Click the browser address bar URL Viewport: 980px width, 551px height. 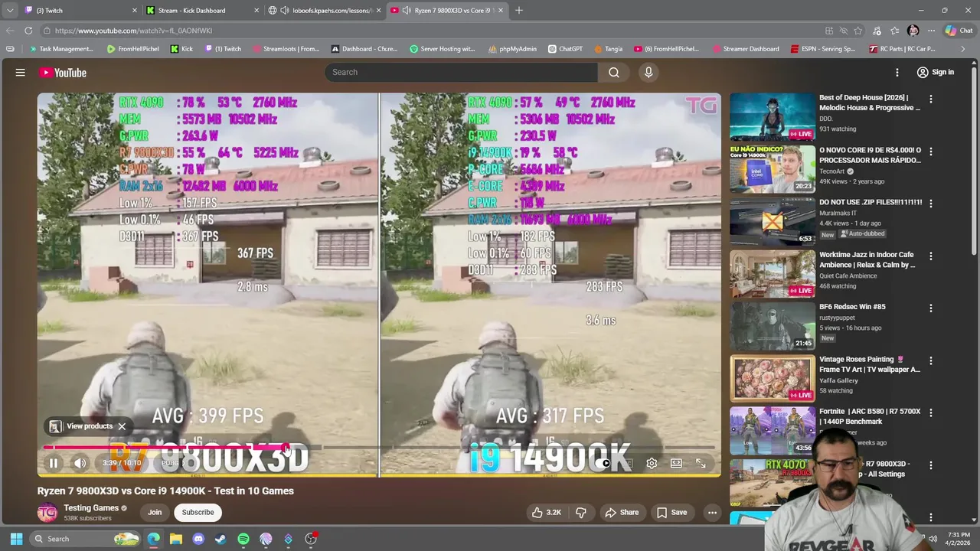133,31
